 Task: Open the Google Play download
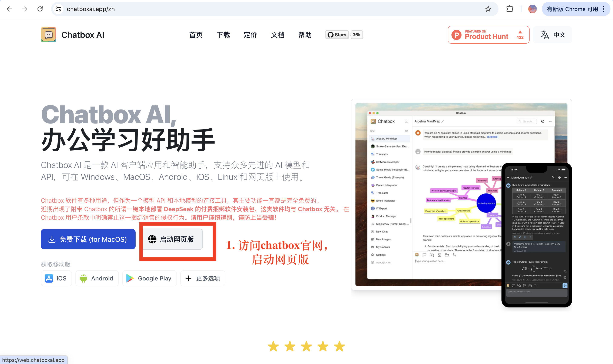[x=149, y=278]
